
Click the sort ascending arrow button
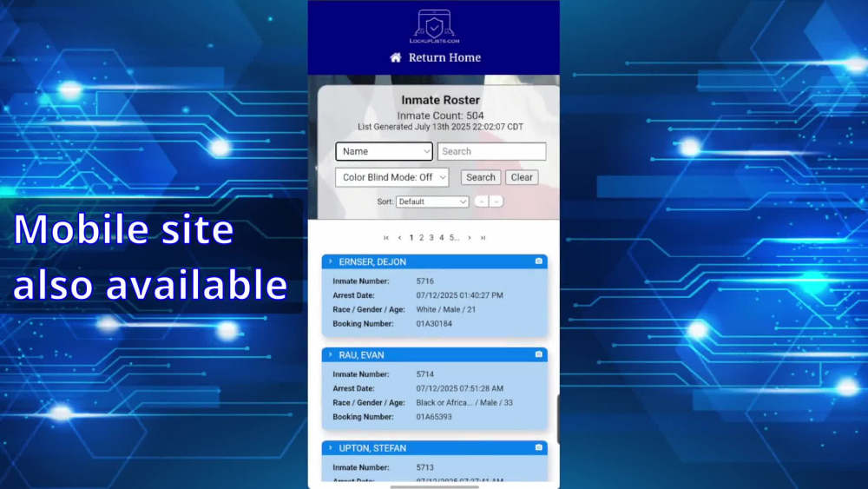click(x=482, y=202)
